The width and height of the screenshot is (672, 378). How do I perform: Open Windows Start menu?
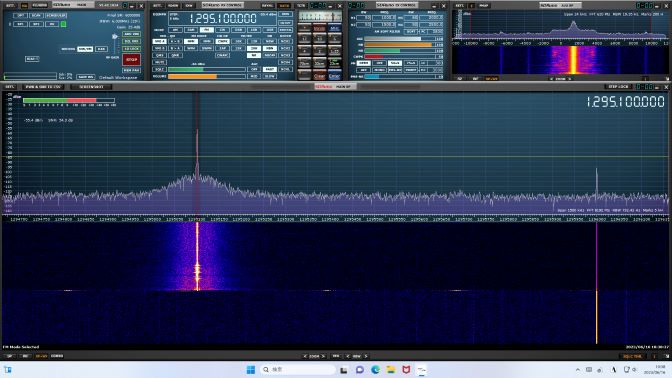click(251, 369)
